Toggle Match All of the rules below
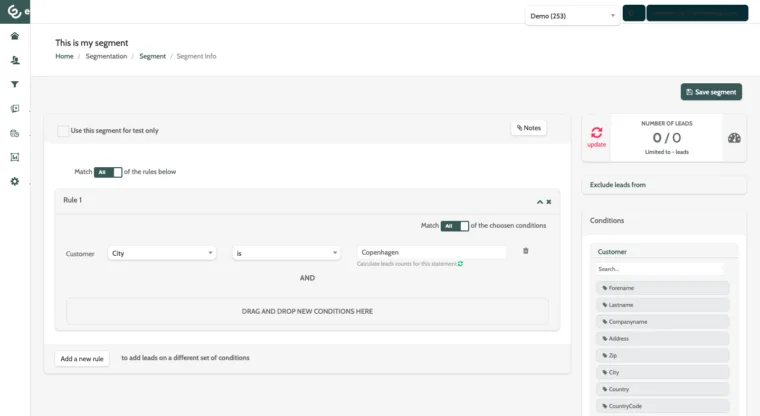 click(108, 172)
